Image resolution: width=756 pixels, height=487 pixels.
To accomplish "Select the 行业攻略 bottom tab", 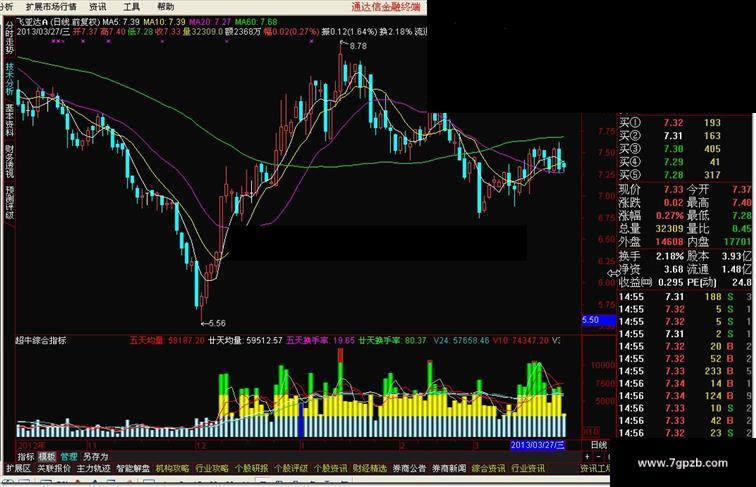I will [x=212, y=468].
